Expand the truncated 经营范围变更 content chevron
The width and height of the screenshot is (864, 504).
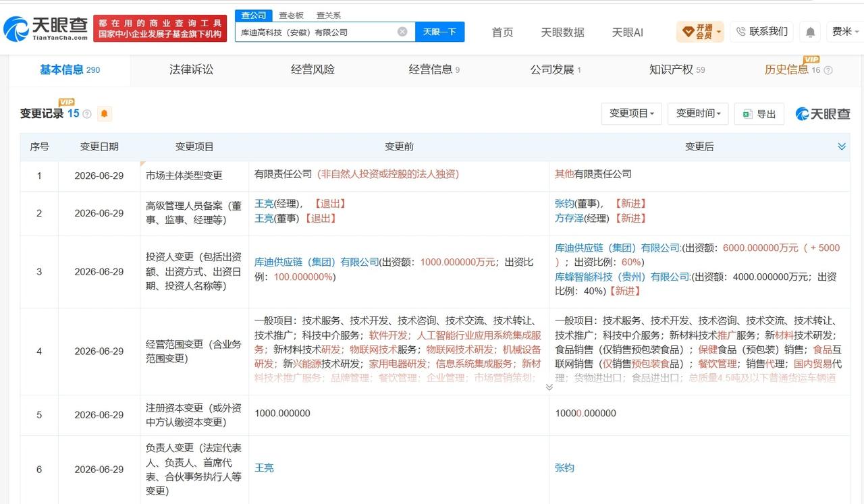[549, 387]
